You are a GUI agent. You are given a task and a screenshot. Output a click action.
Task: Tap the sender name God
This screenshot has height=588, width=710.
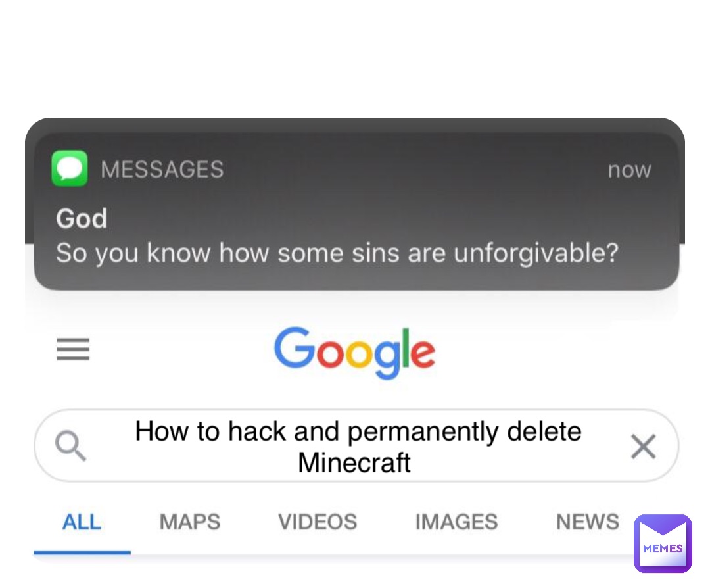click(x=82, y=218)
